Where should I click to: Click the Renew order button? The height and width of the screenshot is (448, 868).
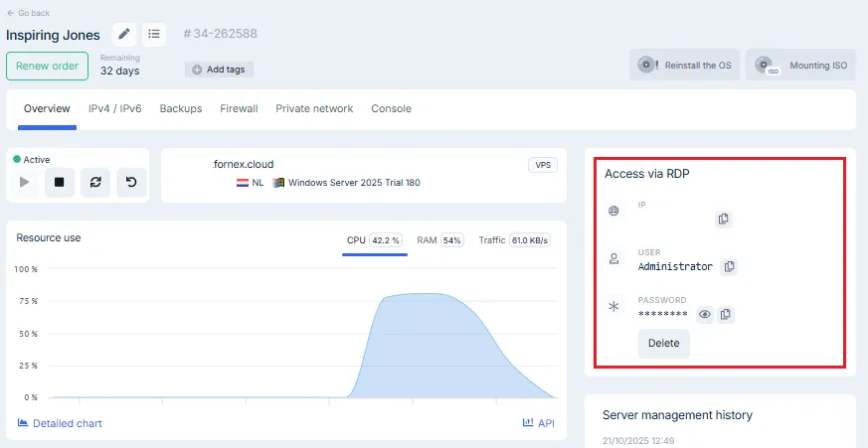(47, 66)
